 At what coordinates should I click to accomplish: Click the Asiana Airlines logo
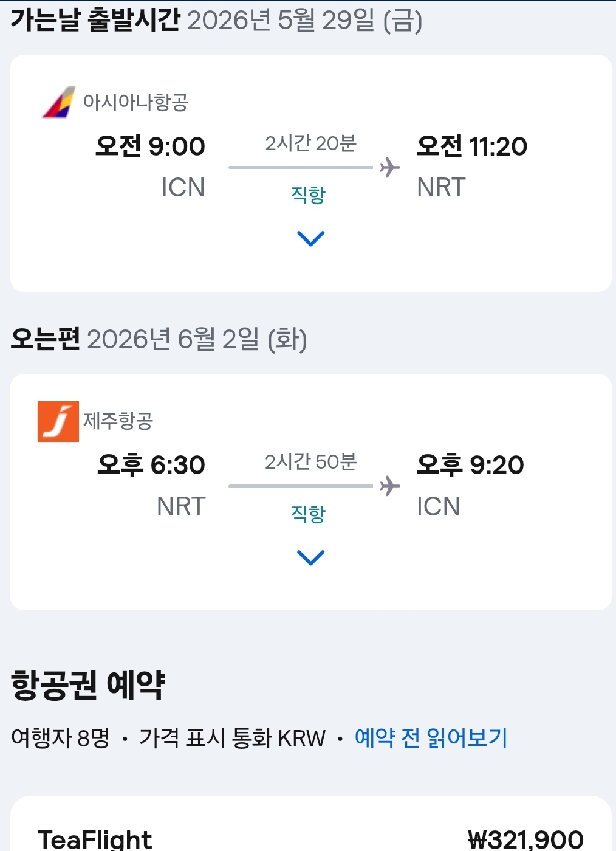pos(59,102)
